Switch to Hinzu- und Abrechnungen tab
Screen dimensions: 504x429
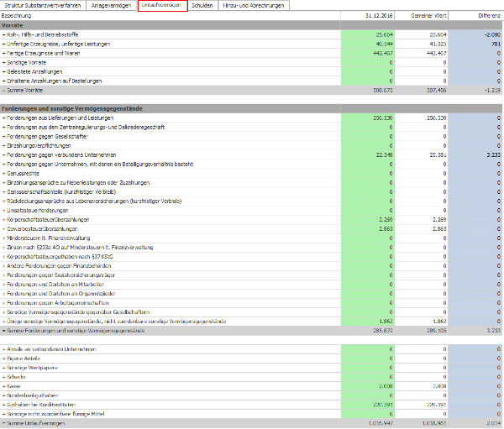pos(254,6)
